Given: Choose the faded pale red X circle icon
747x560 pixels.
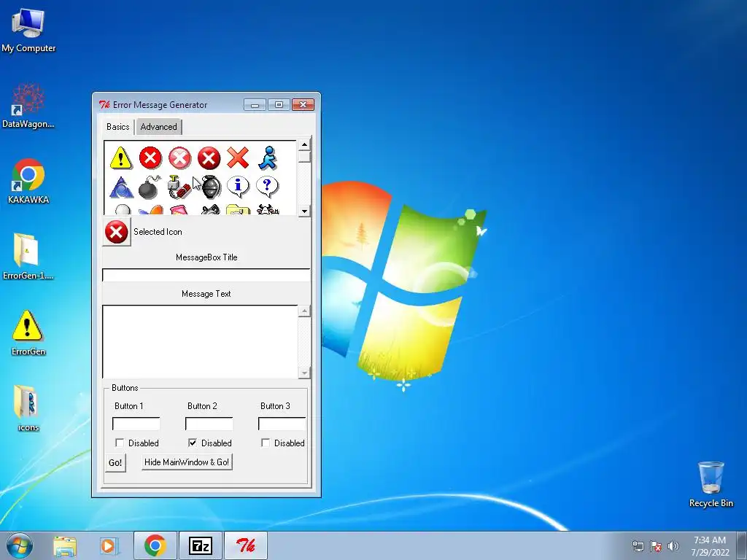Looking at the screenshot, I should [x=179, y=158].
